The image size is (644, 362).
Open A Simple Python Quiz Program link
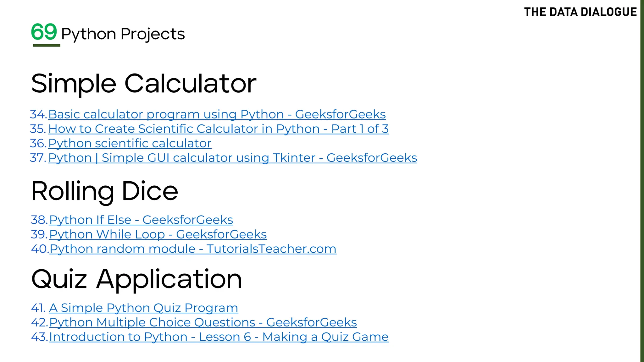[x=143, y=308]
